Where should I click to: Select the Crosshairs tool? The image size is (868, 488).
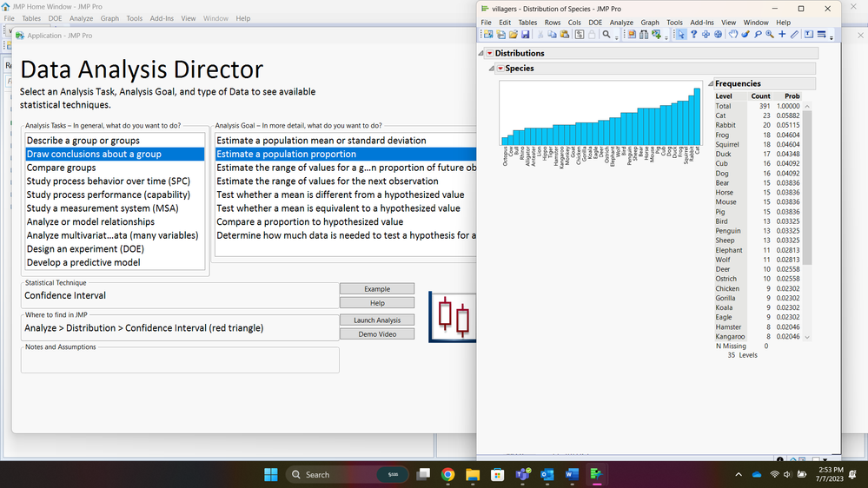[x=782, y=35]
